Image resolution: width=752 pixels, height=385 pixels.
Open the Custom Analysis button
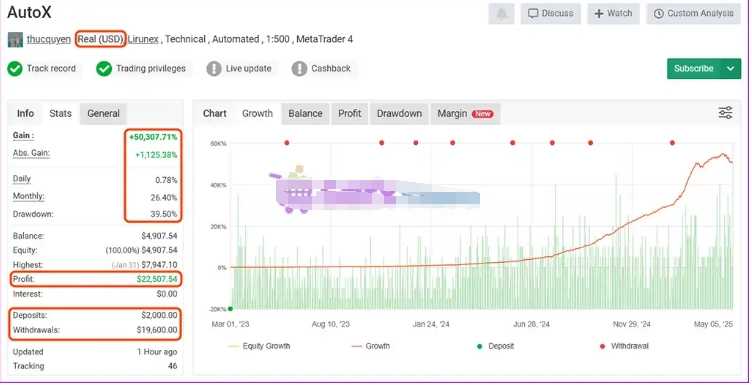point(694,13)
